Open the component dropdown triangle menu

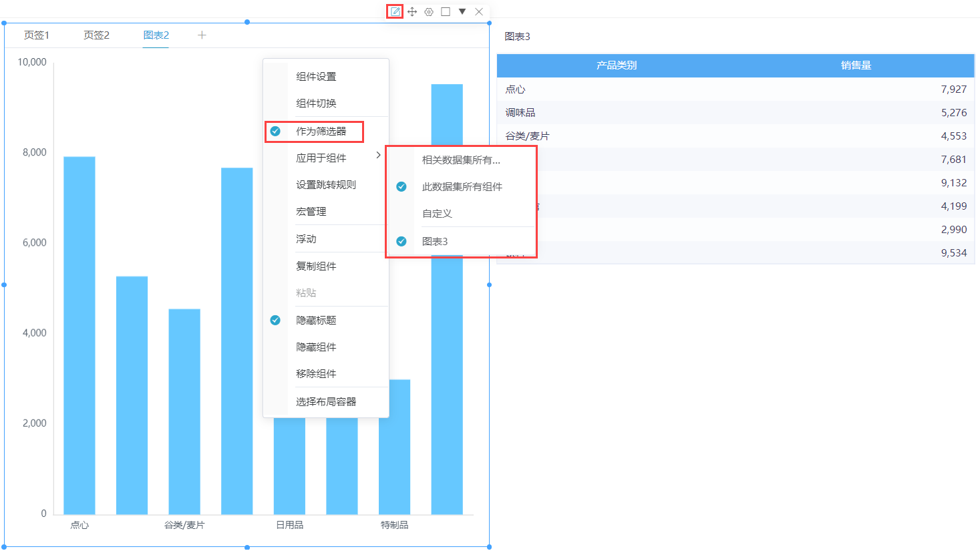pyautogui.click(x=462, y=11)
